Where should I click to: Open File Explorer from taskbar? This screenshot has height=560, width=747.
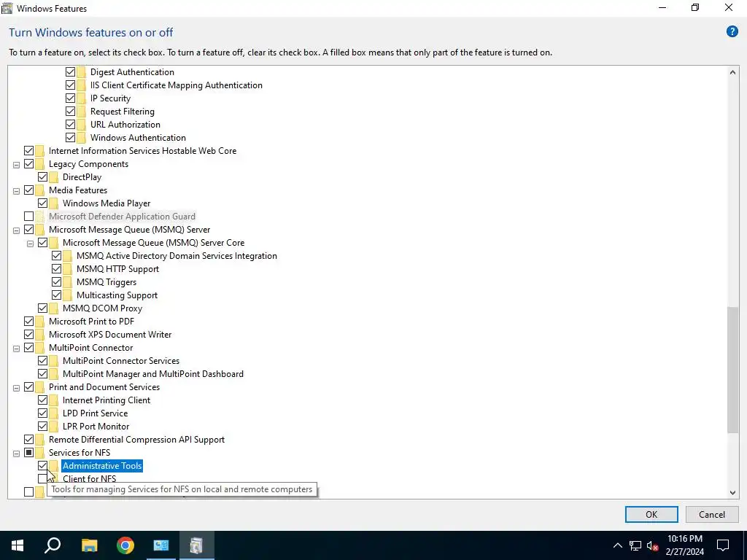(x=89, y=545)
